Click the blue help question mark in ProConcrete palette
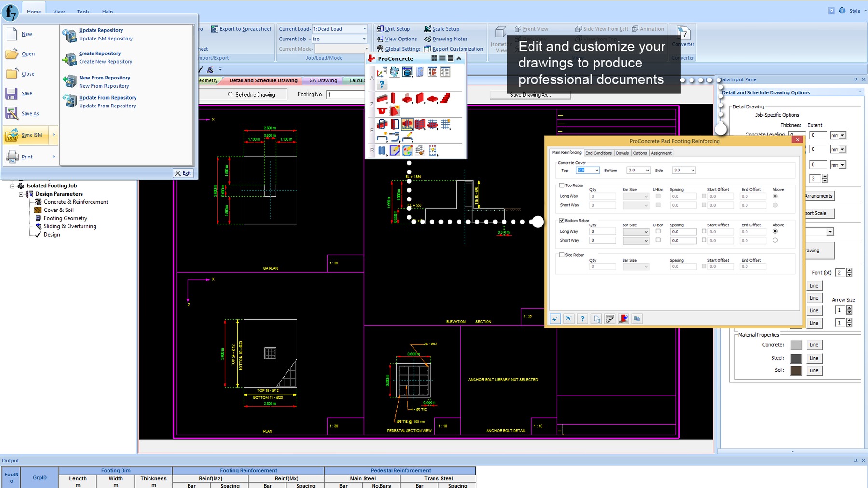This screenshot has height=488, width=868. (x=382, y=85)
